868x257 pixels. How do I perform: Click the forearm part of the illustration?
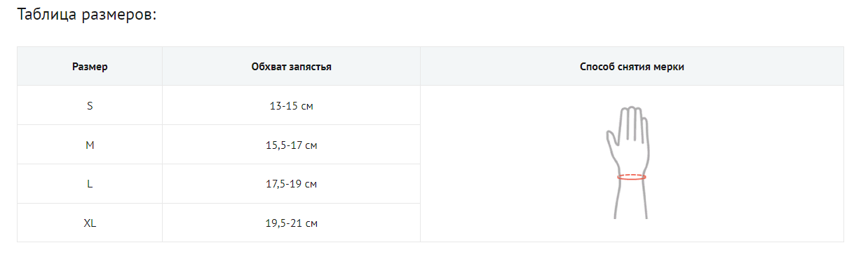pyautogui.click(x=631, y=201)
